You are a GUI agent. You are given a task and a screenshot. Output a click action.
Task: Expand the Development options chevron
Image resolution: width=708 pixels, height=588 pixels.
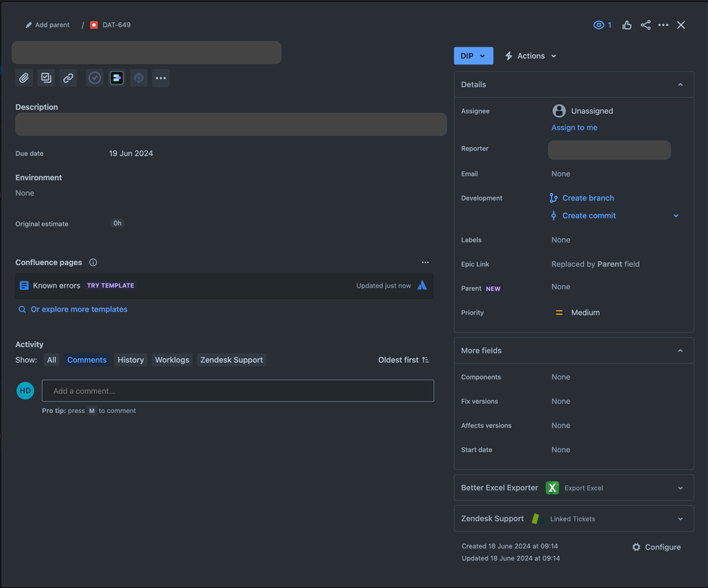pos(676,215)
